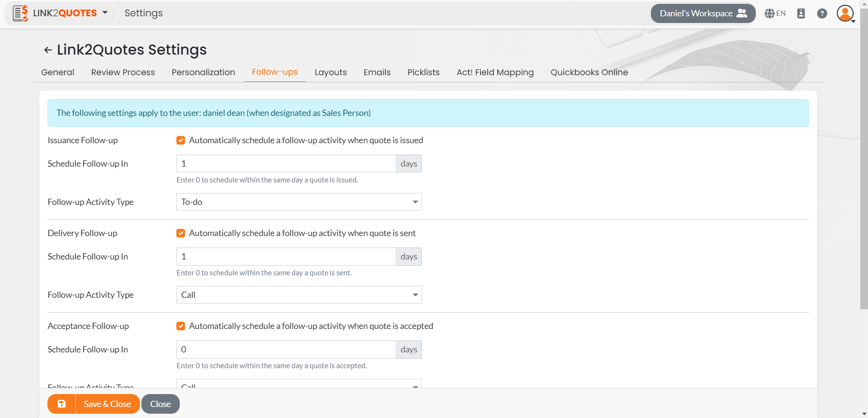This screenshot has width=868, height=418.
Task: Click the 'quote is sent' hint text
Action: point(264,273)
